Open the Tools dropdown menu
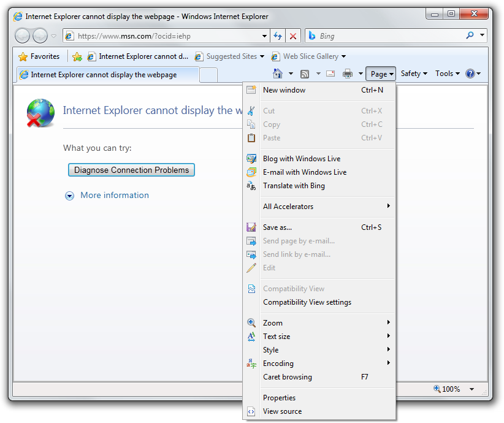This screenshot has width=504, height=423. pos(448,74)
